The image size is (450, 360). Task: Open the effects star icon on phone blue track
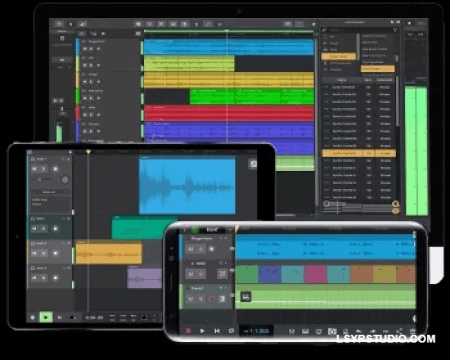pos(212,249)
